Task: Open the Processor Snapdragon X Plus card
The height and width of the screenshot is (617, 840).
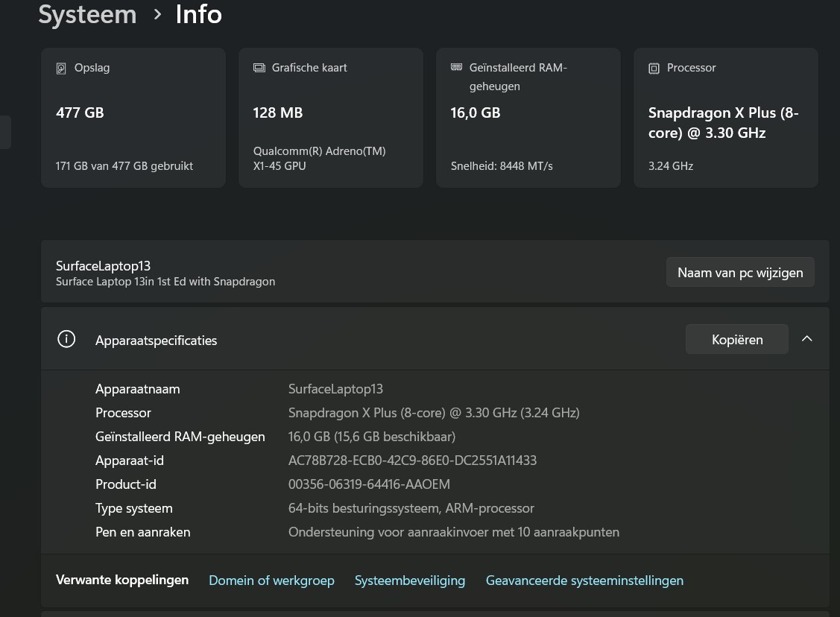Action: (x=726, y=118)
